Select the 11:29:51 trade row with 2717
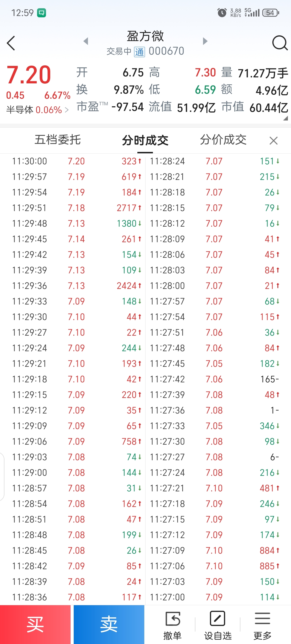The height and width of the screenshot is (644, 291). [x=77, y=208]
